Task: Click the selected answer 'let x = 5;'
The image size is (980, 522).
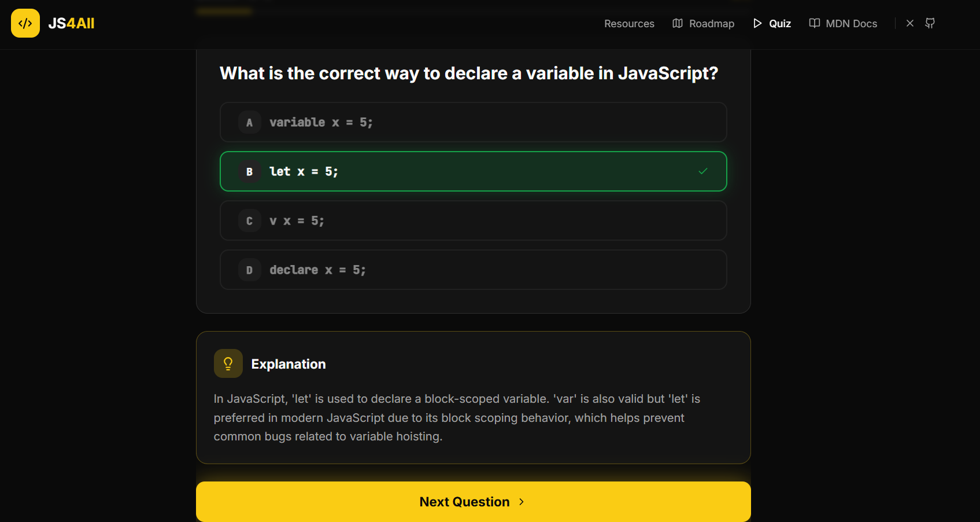Action: click(473, 171)
